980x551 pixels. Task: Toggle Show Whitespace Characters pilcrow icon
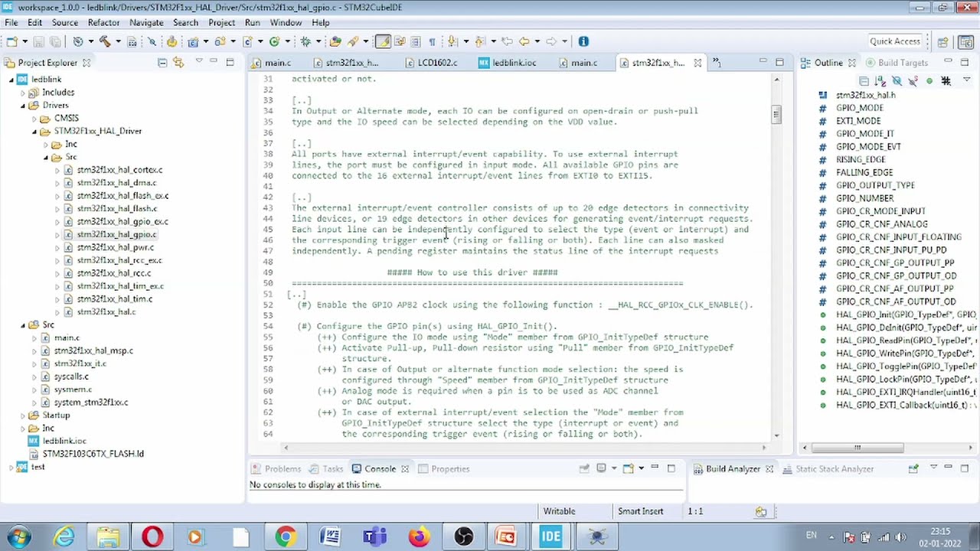pyautogui.click(x=432, y=41)
